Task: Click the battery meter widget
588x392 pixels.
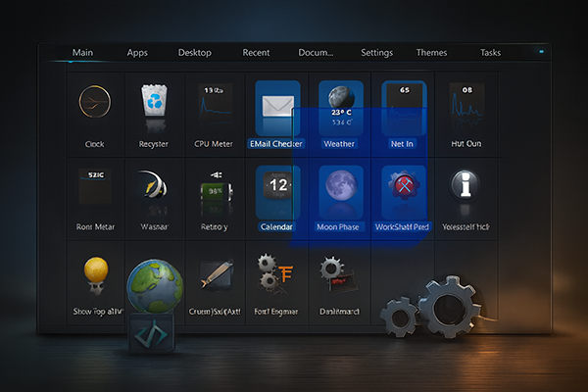Action: click(214, 188)
